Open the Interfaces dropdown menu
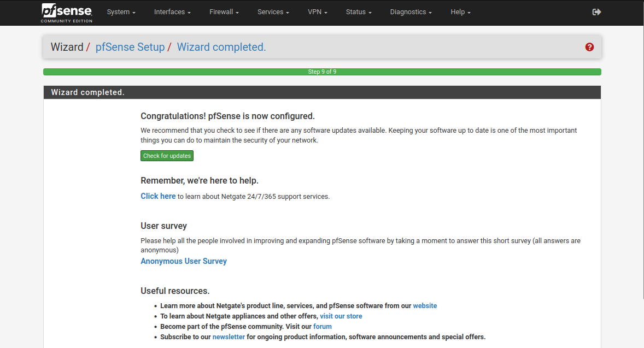644x348 pixels. (x=172, y=12)
